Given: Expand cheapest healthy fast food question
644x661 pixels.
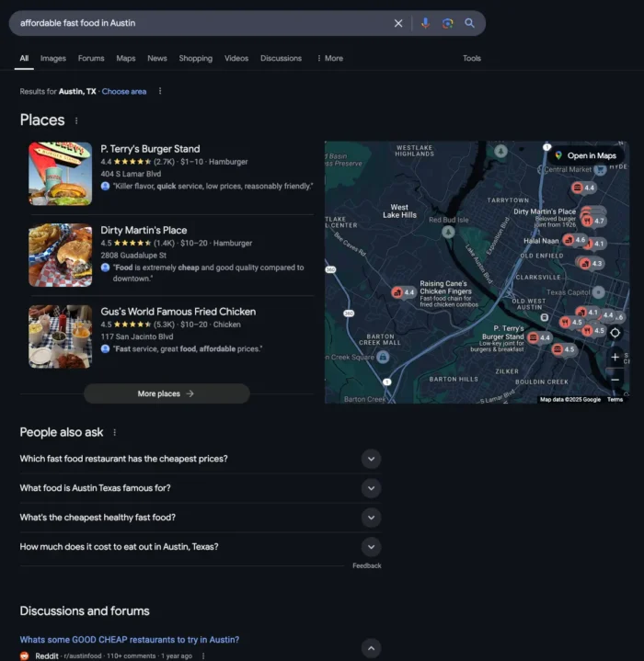Looking at the screenshot, I should tap(371, 518).
